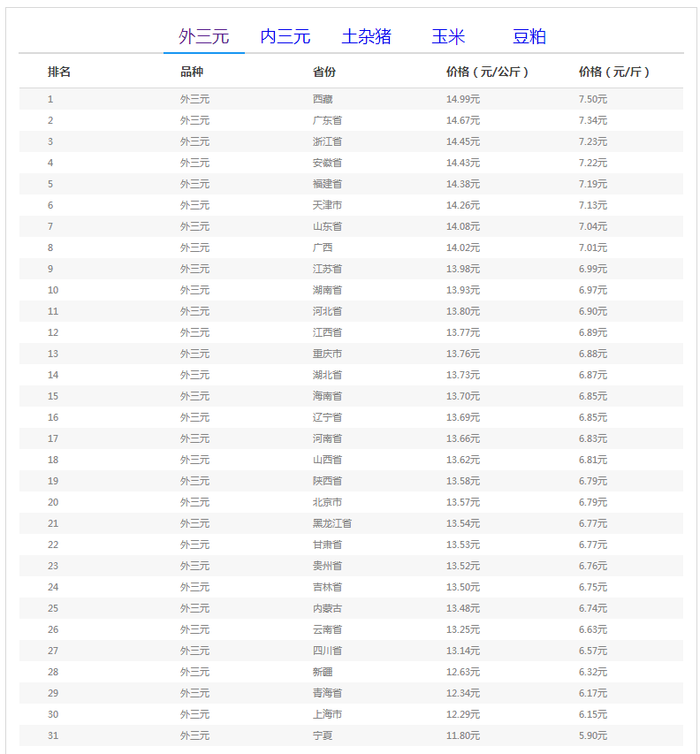Select the 13.98元 price cell
Viewport: 700px width, 754px height.
(x=463, y=269)
